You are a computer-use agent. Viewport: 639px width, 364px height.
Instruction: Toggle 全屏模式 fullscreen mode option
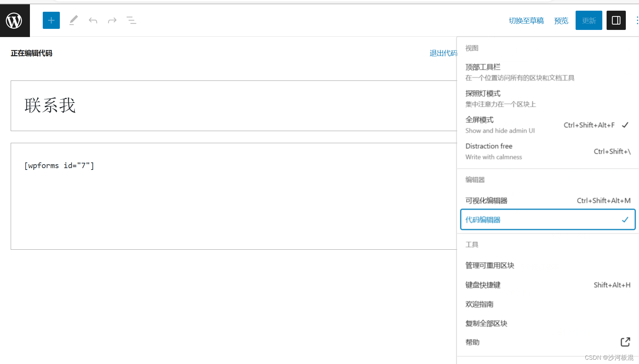pos(548,125)
